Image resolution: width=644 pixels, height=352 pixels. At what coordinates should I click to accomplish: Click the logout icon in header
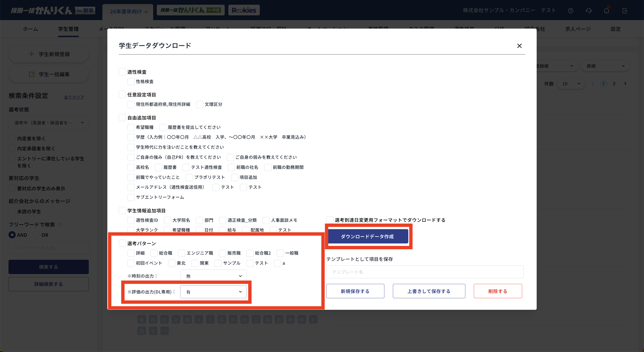point(625,11)
